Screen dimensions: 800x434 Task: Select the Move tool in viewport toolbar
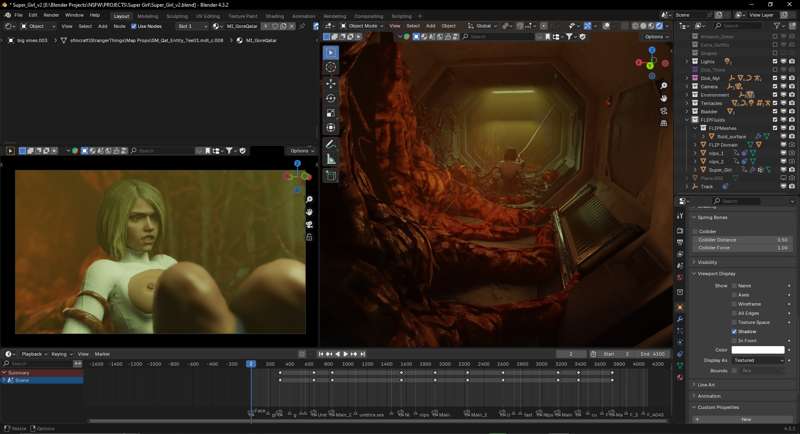[331, 83]
